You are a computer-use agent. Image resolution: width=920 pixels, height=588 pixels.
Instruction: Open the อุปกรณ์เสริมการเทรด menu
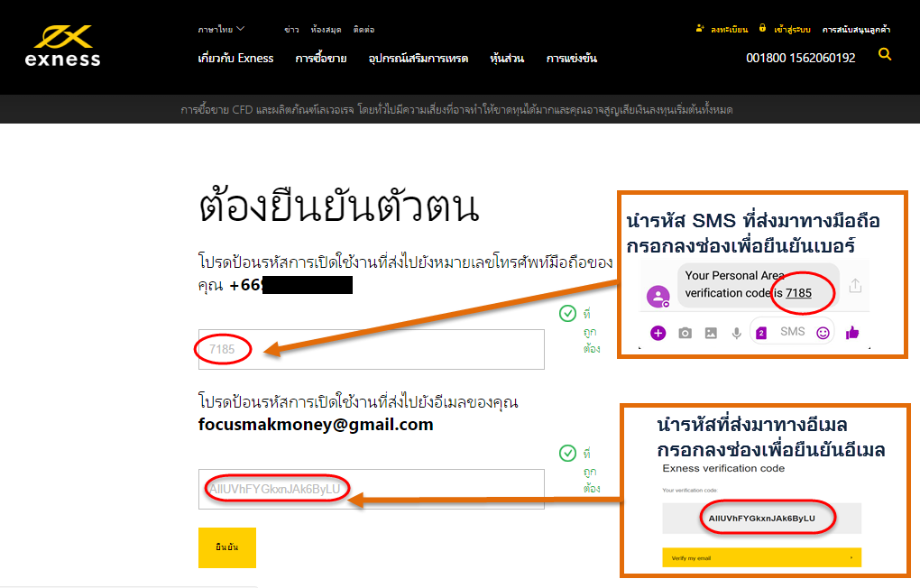(419, 58)
